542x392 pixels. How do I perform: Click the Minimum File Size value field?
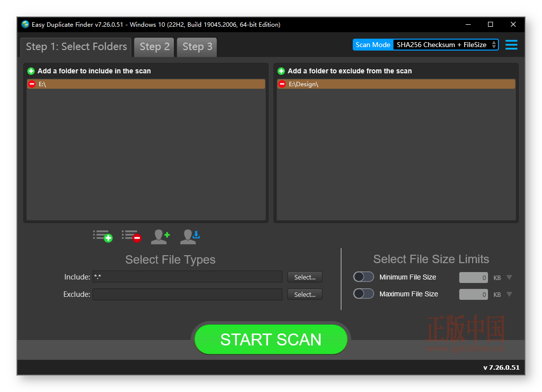[473, 277]
